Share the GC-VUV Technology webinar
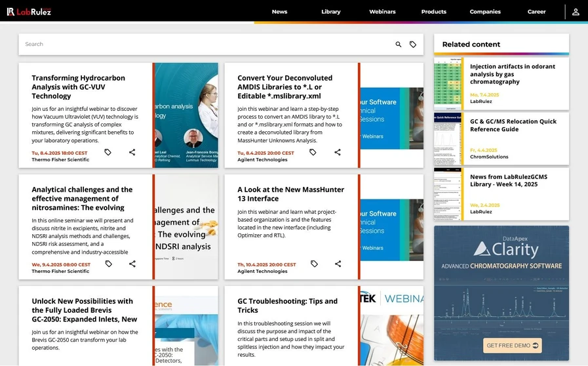Image resolution: width=588 pixels, height=366 pixels. pyautogui.click(x=132, y=152)
